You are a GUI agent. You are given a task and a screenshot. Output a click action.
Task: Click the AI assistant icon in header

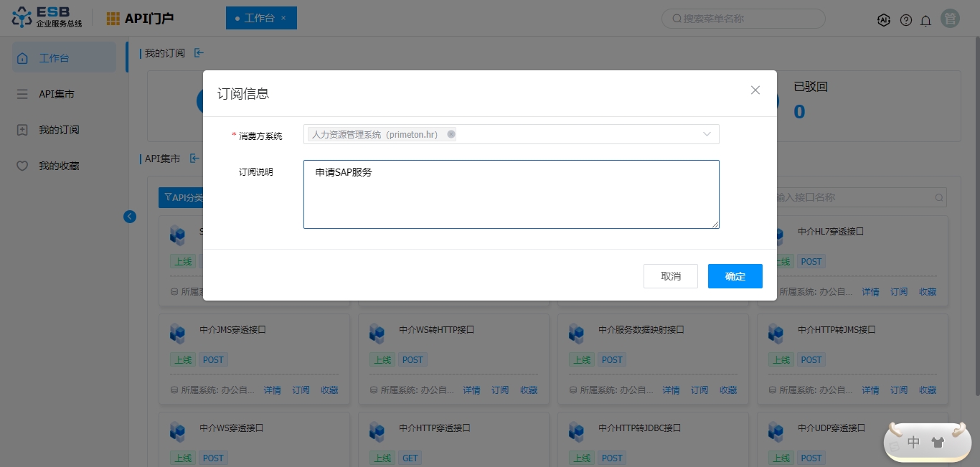tap(884, 20)
